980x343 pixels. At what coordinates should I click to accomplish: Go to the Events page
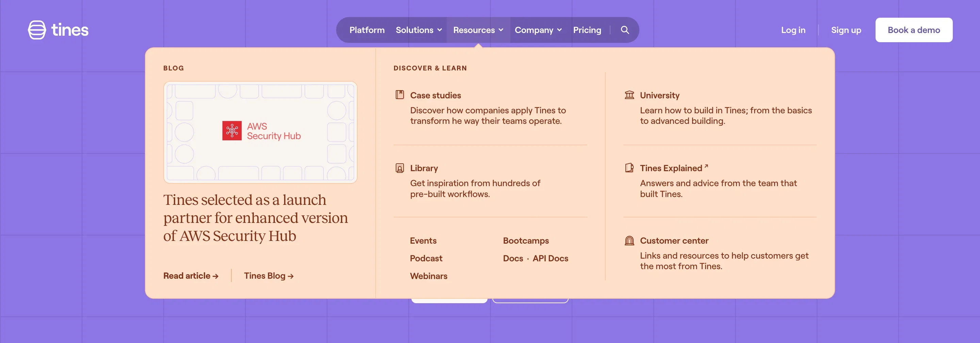pyautogui.click(x=423, y=240)
